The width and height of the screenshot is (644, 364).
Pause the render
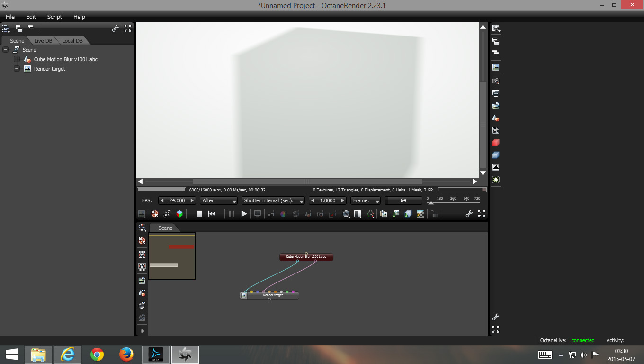click(232, 214)
